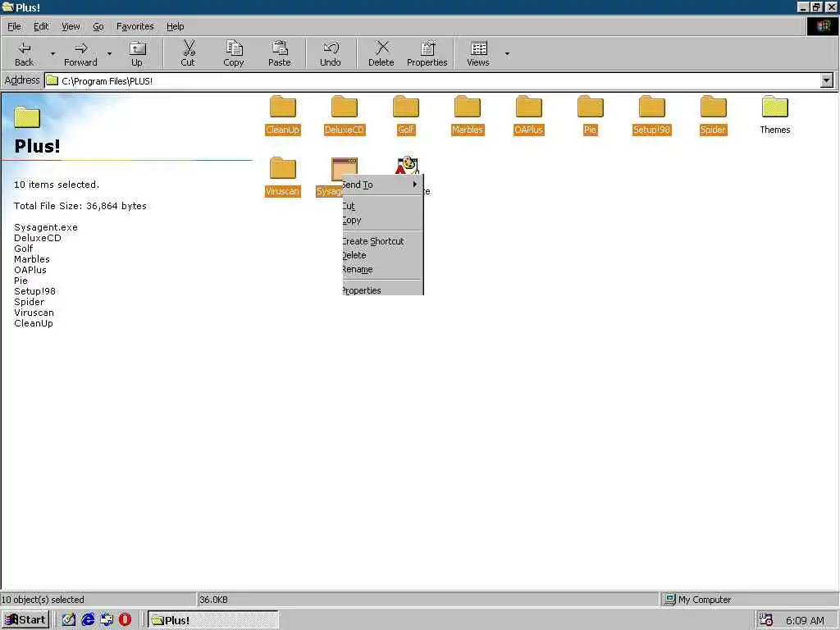This screenshot has width=840, height=630.
Task: Click '10 items selected.' text
Action: coord(57,185)
